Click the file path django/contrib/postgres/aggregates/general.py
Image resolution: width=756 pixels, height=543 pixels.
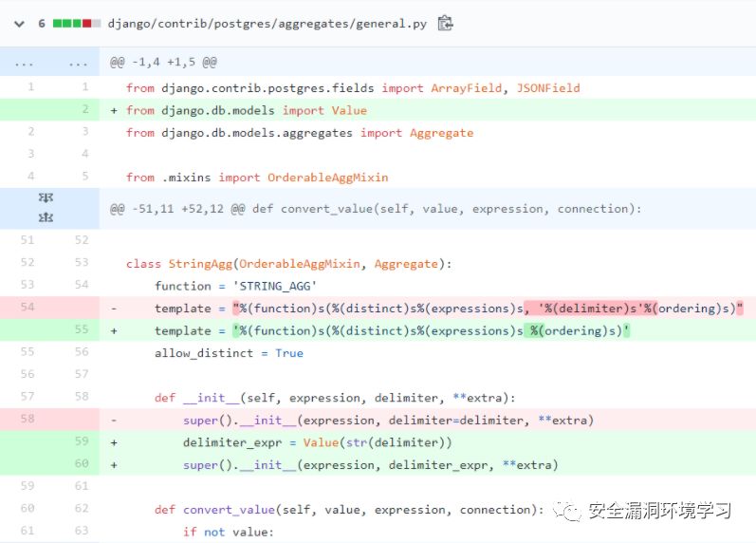267,24
